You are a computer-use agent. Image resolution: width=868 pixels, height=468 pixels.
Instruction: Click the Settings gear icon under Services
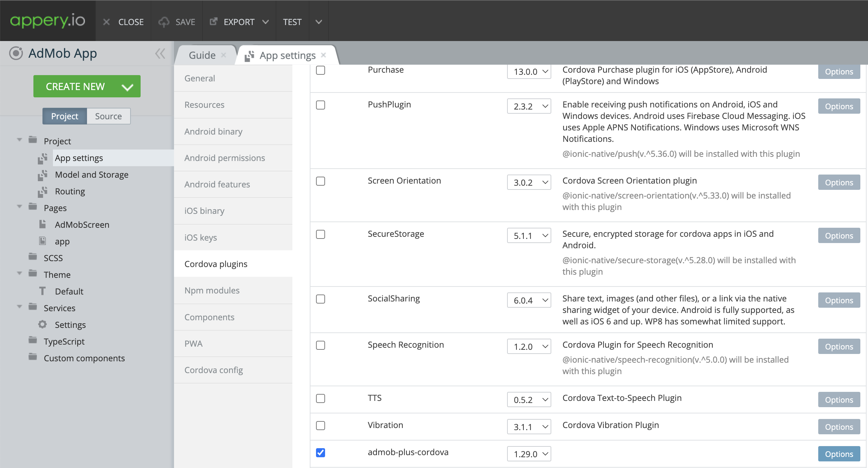[x=42, y=324]
